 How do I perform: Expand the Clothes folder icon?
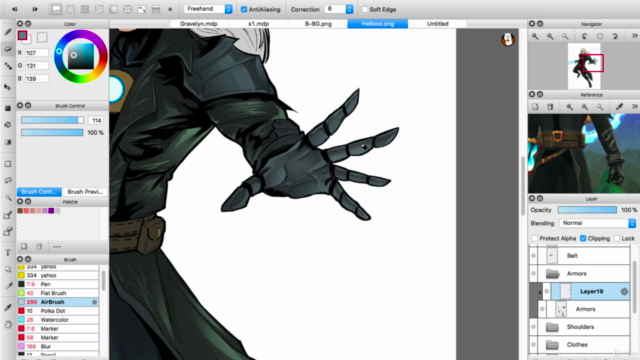coord(552,345)
